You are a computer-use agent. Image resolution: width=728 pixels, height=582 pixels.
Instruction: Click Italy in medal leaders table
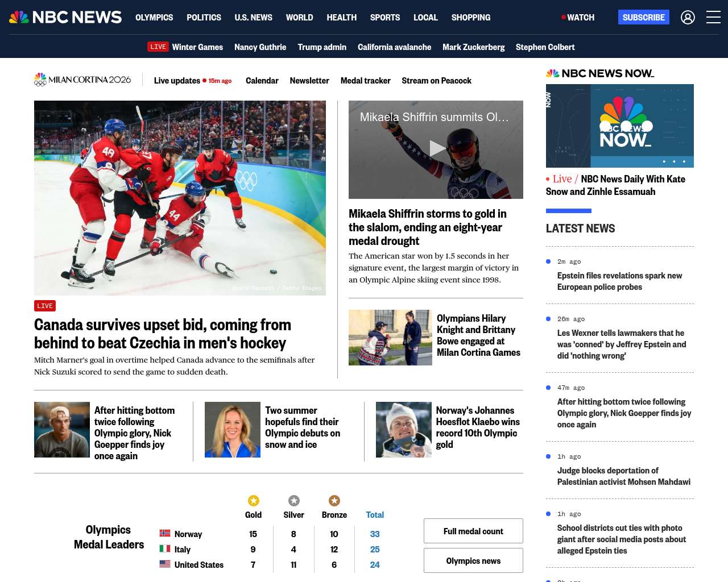point(183,550)
